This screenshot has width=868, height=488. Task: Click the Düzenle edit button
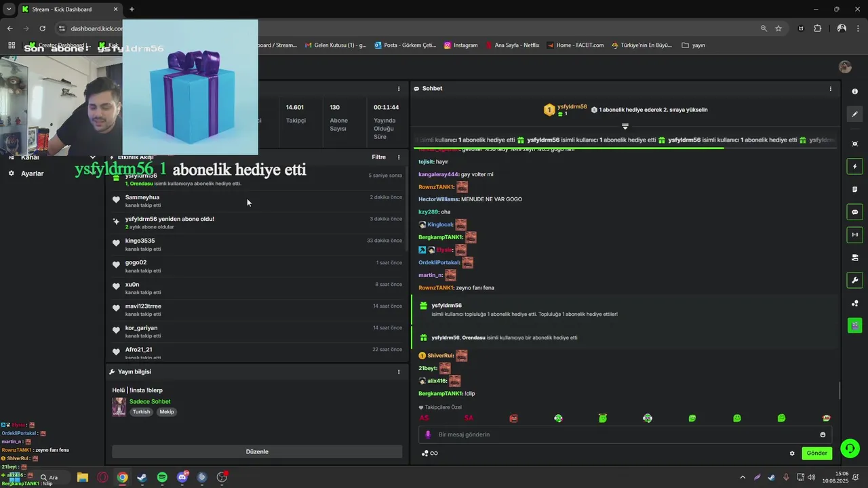point(257,451)
